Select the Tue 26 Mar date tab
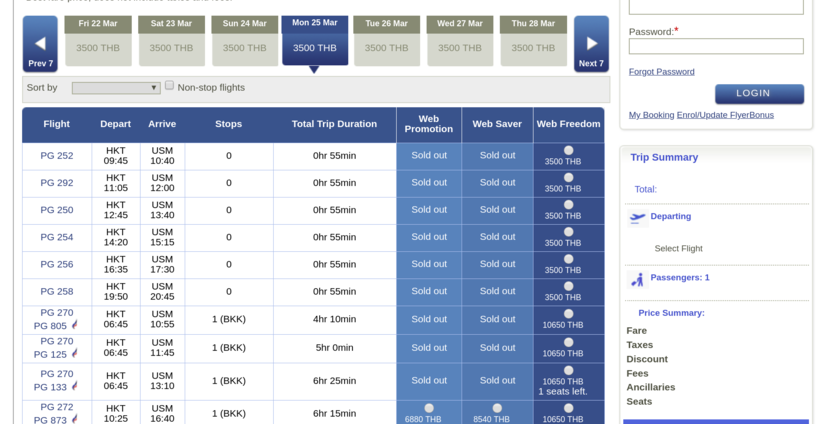 (x=386, y=41)
